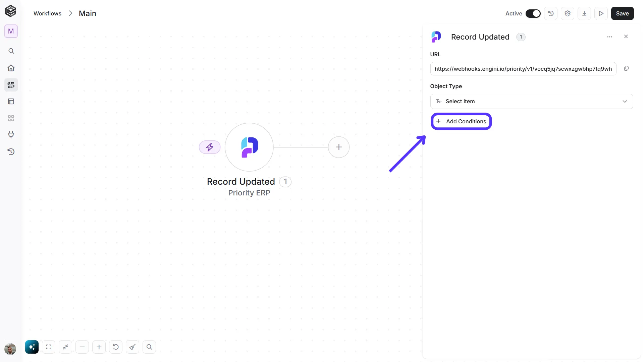Open history icon in sidebar
644x362 pixels.
tap(11, 152)
